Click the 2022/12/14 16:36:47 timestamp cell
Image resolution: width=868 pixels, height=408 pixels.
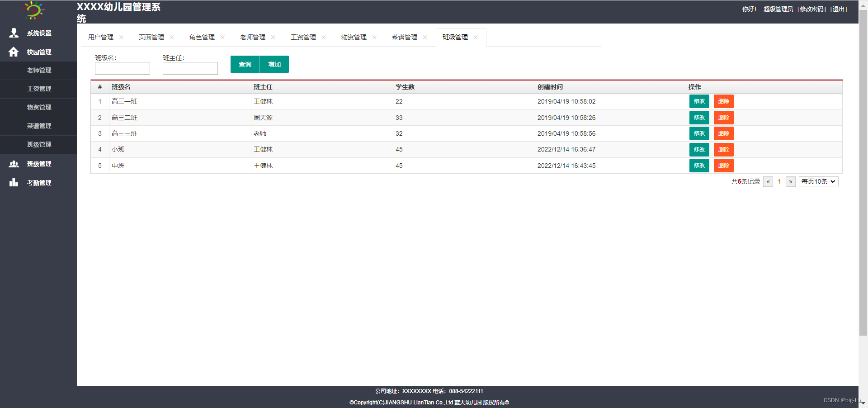pos(610,149)
